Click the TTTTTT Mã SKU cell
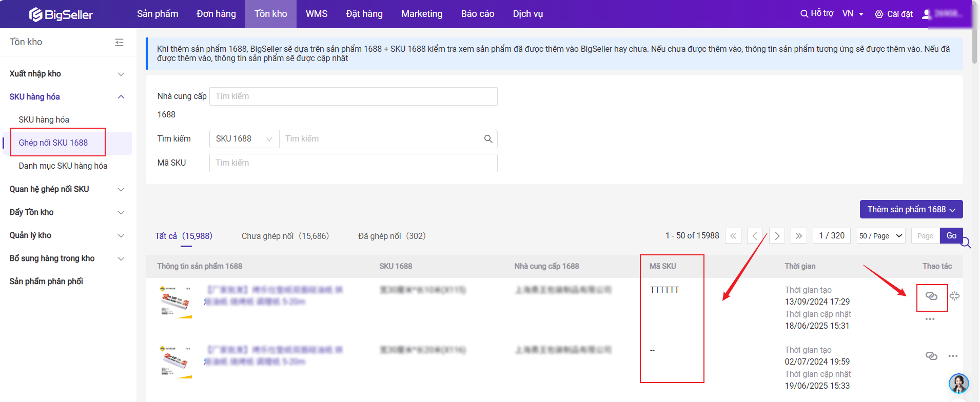Image resolution: width=980 pixels, height=402 pixels. (x=664, y=290)
